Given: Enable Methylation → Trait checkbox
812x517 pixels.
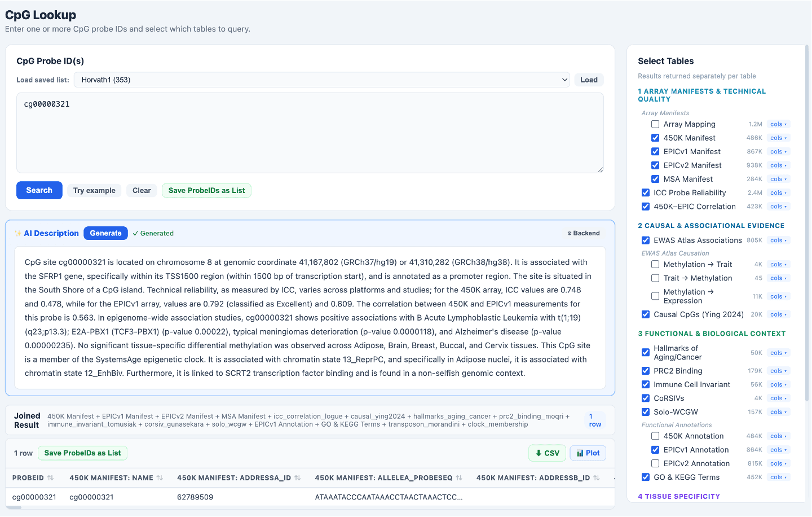Looking at the screenshot, I should click(655, 265).
